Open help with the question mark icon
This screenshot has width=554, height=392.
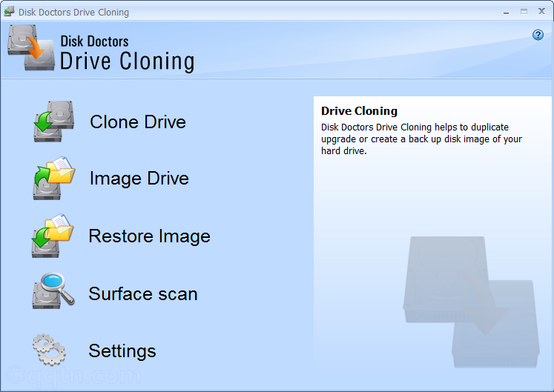coord(538,35)
